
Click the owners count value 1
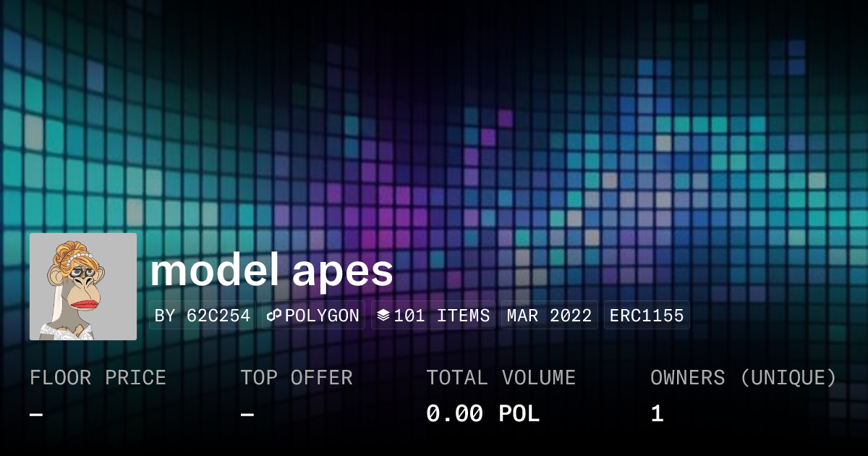click(x=656, y=413)
